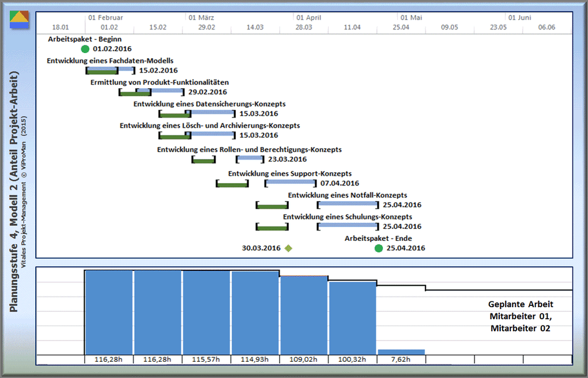The image size is (588, 378).
Task: Select the blue bar ending at 23.03.2016
Action: coord(250,158)
